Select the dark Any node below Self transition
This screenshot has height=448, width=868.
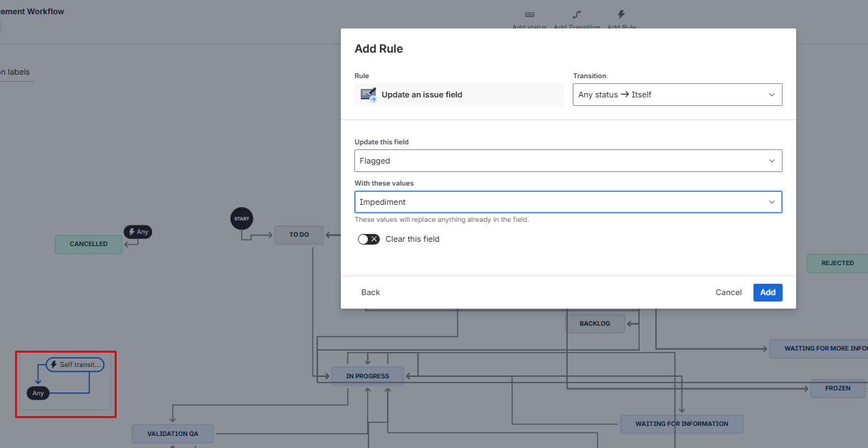[x=38, y=393]
